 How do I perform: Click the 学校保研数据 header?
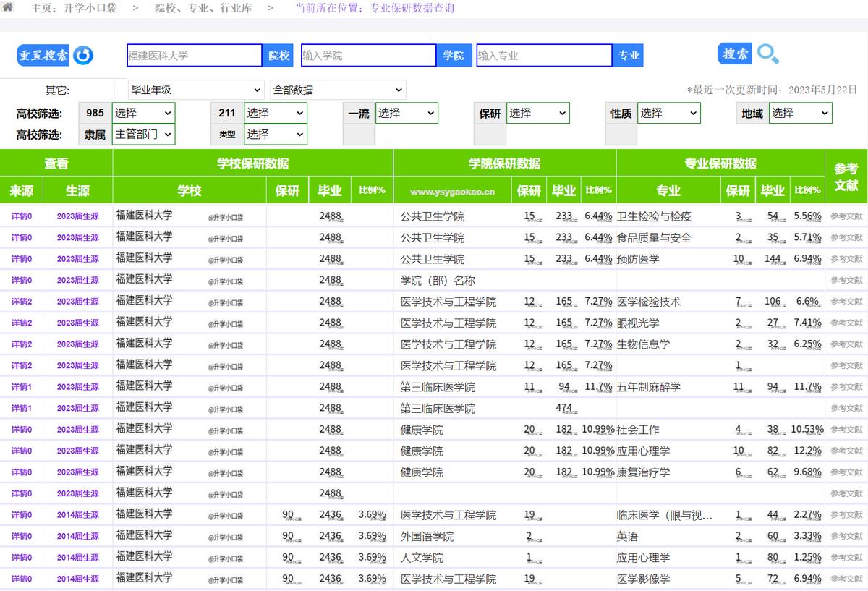pyautogui.click(x=253, y=163)
